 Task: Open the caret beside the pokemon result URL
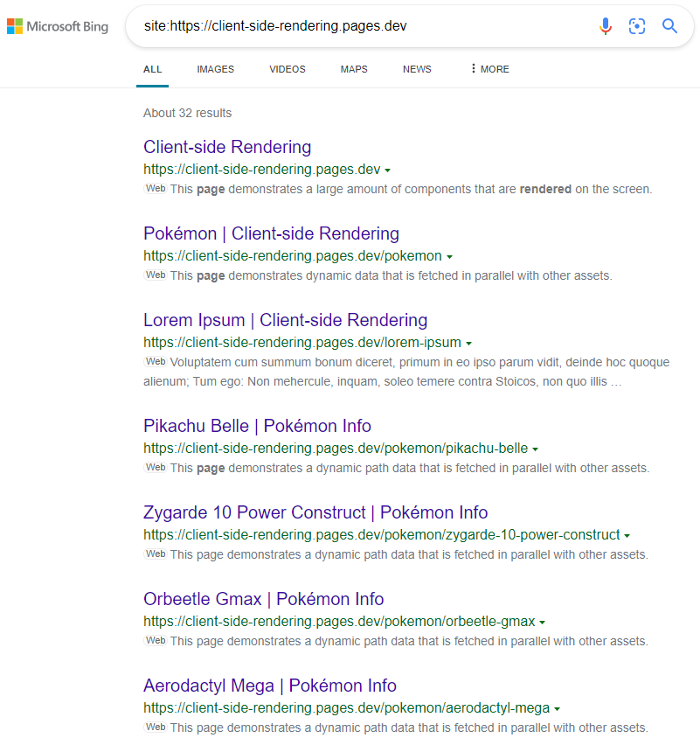tap(450, 256)
